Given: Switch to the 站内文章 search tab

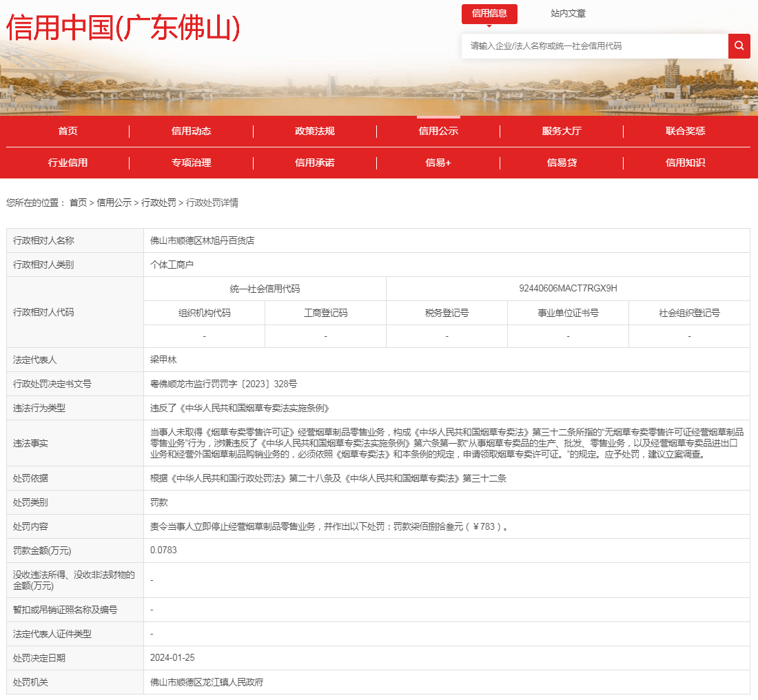Looking at the screenshot, I should click(x=568, y=14).
